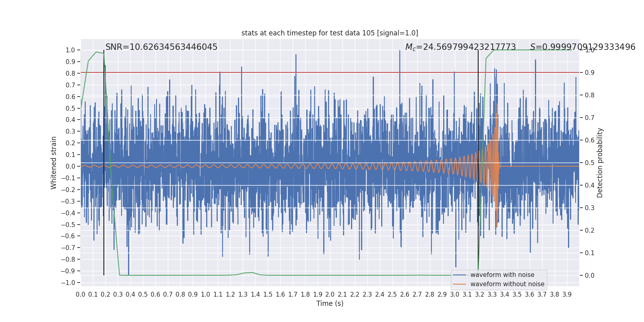This screenshot has width=644, height=322.
Task: Click the 0.4 tick on the Detection probability axis
Action: 590,186
